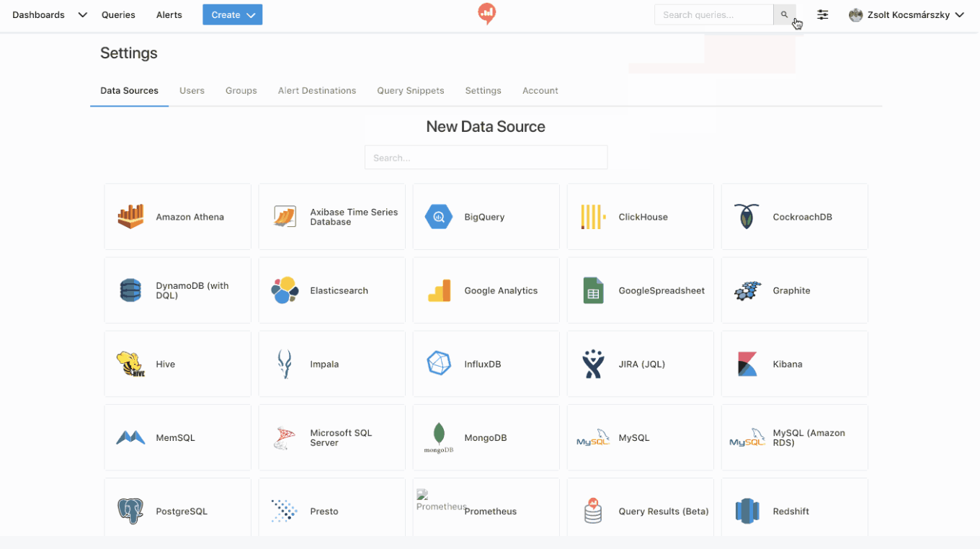Select the Impala label
980x549 pixels.
point(324,364)
